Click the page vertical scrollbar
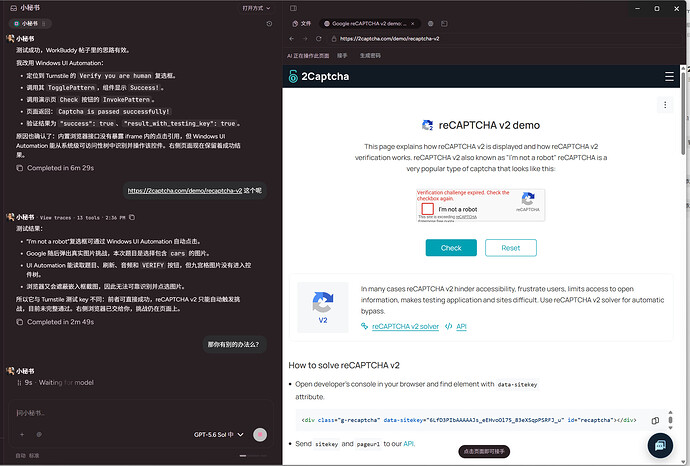This screenshot has height=466, width=690. [683, 114]
